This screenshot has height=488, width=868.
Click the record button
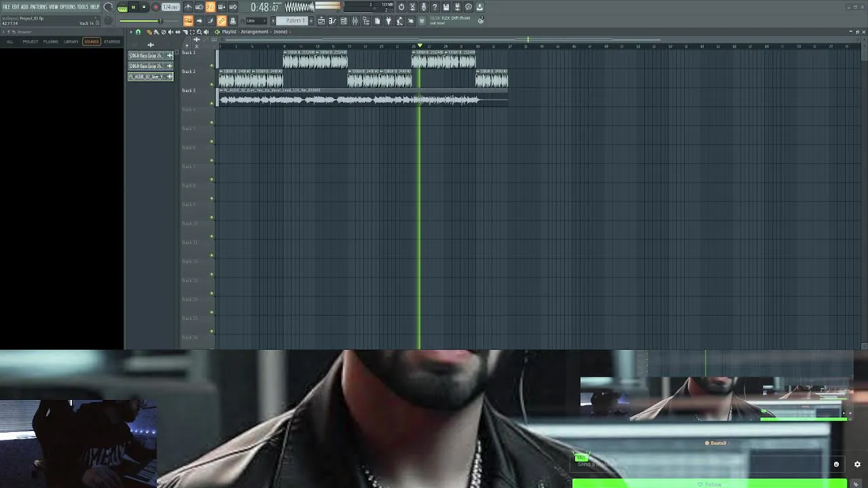[x=155, y=7]
